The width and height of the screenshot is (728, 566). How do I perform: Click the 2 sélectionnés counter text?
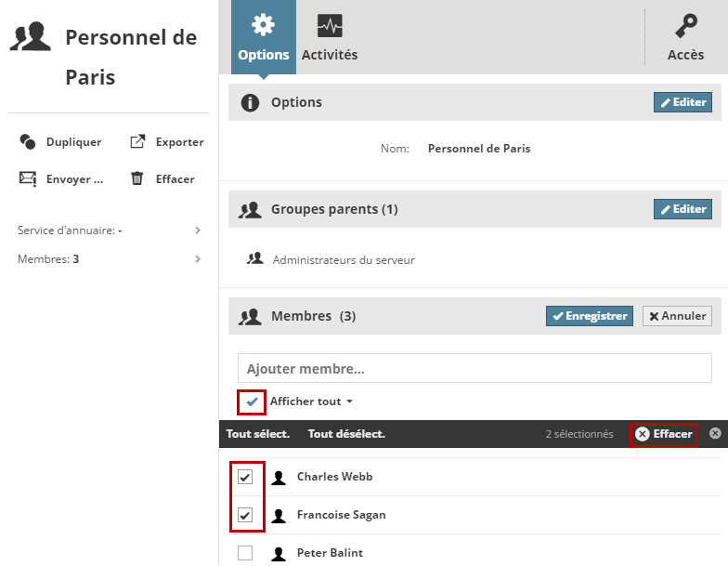click(579, 434)
